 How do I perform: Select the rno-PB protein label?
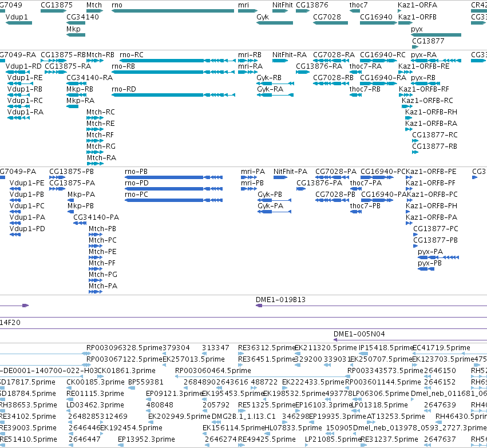coord(136,172)
